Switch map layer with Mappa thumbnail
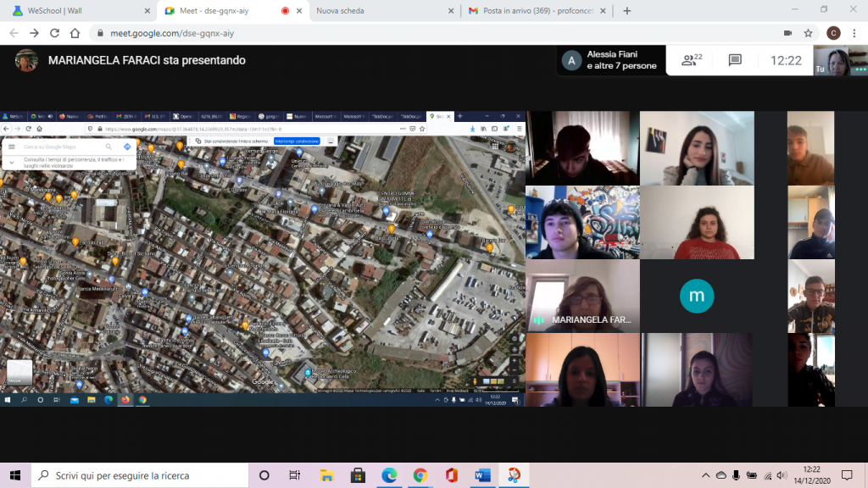 [x=19, y=372]
